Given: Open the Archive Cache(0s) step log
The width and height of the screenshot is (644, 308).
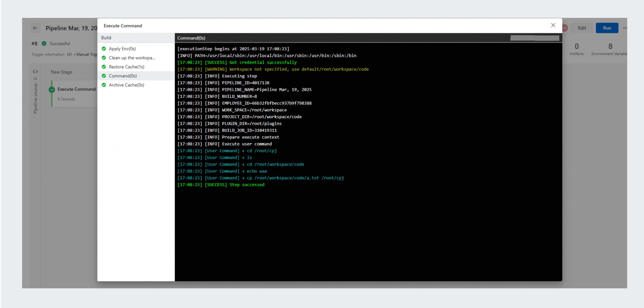Looking at the screenshot, I should point(126,85).
